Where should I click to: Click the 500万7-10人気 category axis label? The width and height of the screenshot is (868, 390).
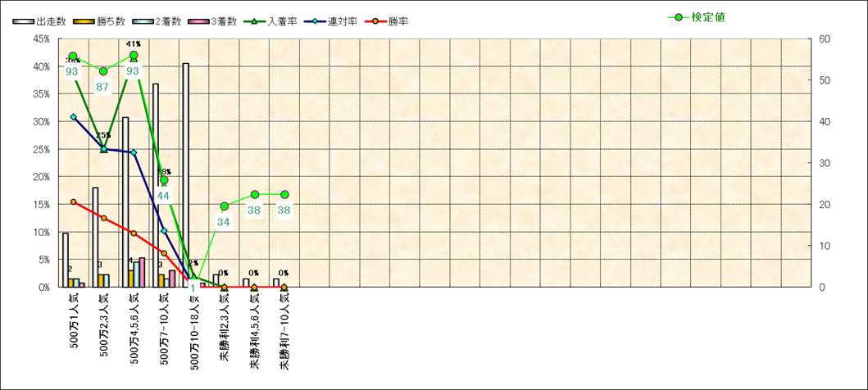[164, 328]
